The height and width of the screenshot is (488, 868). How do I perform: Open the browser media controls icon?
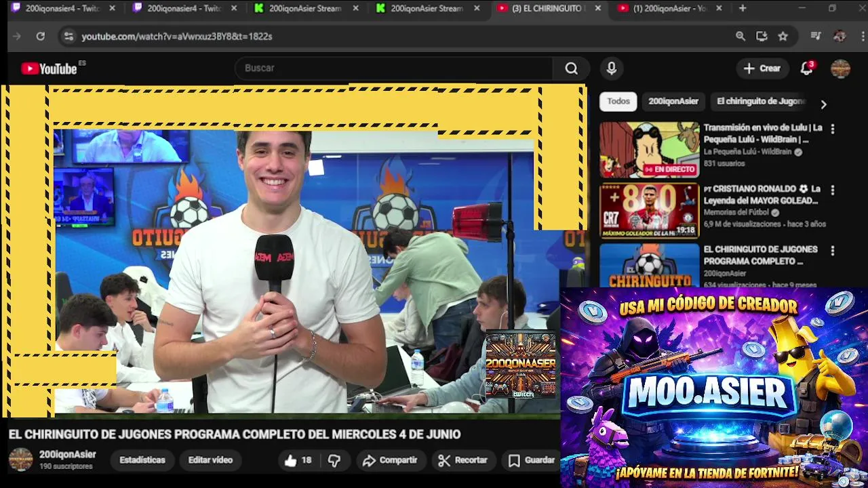pyautogui.click(x=816, y=37)
